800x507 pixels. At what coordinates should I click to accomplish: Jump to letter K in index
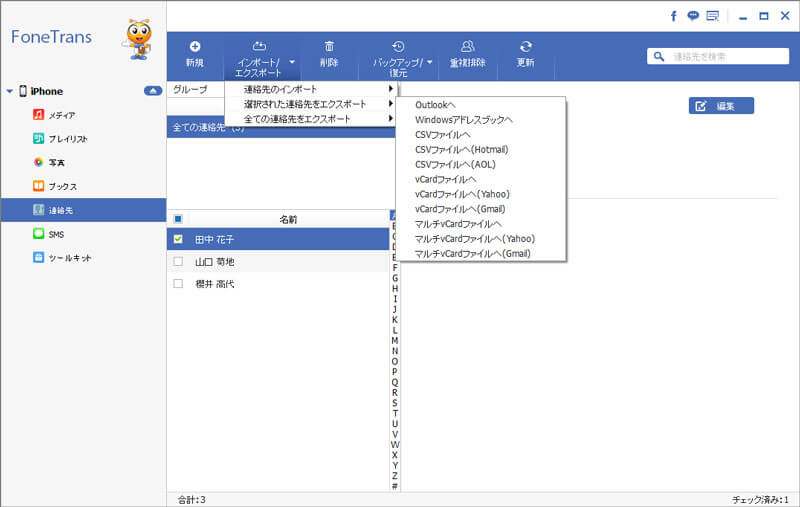point(394,320)
